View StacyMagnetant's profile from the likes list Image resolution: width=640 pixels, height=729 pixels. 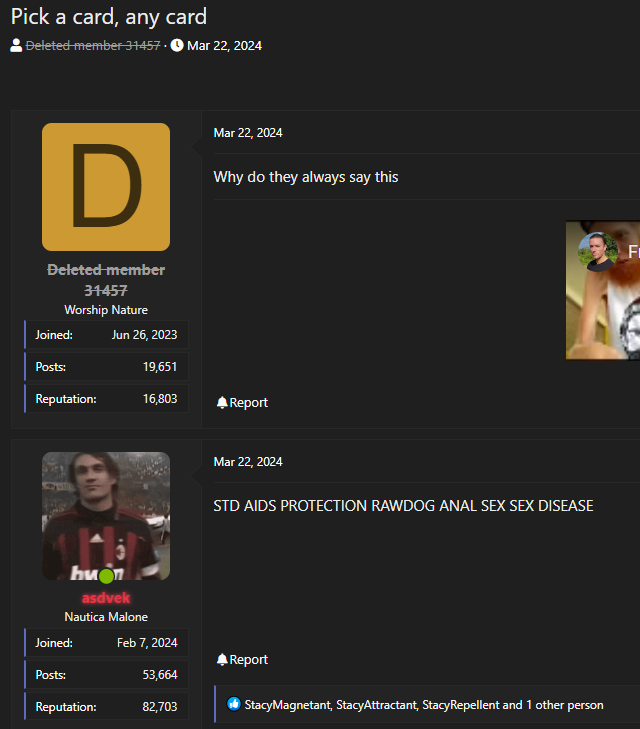[287, 704]
